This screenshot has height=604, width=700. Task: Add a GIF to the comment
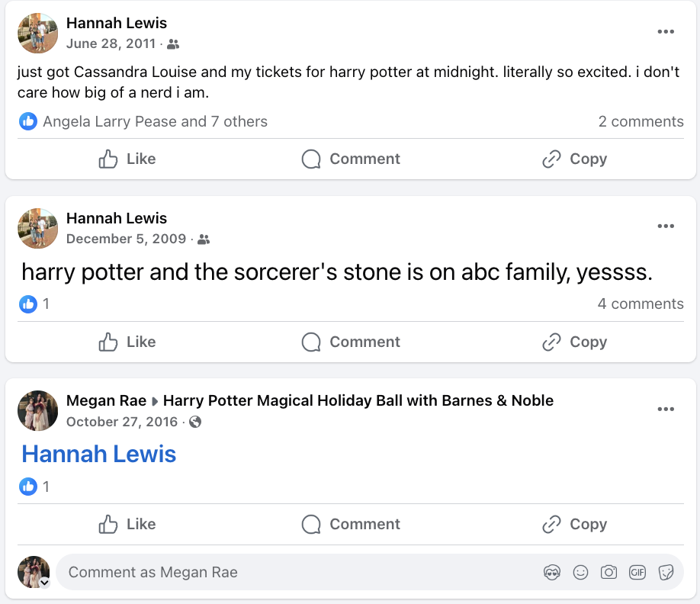click(x=637, y=572)
